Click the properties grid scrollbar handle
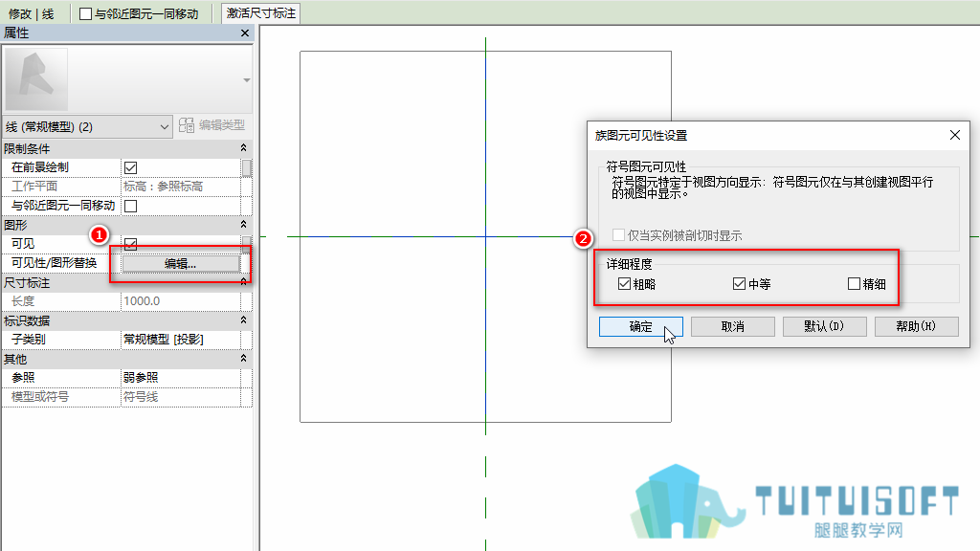The height and width of the screenshot is (551, 980). pyautogui.click(x=247, y=167)
